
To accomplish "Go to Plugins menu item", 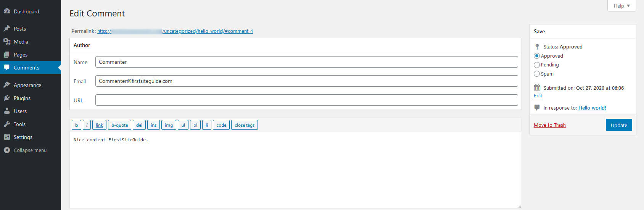I will click(x=31, y=98).
